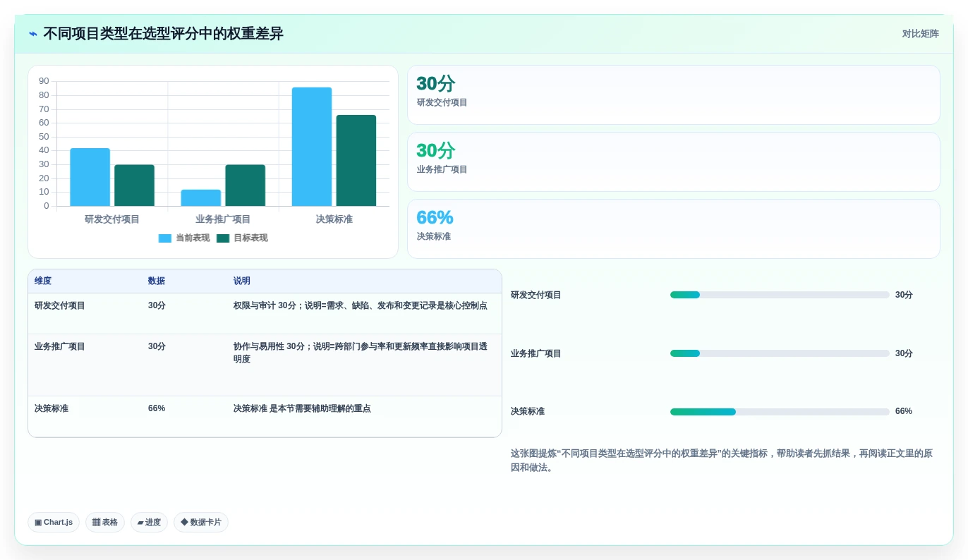Toggle the 目标表现 legend entry
Viewport: 968px width, 560px height.
[242, 238]
